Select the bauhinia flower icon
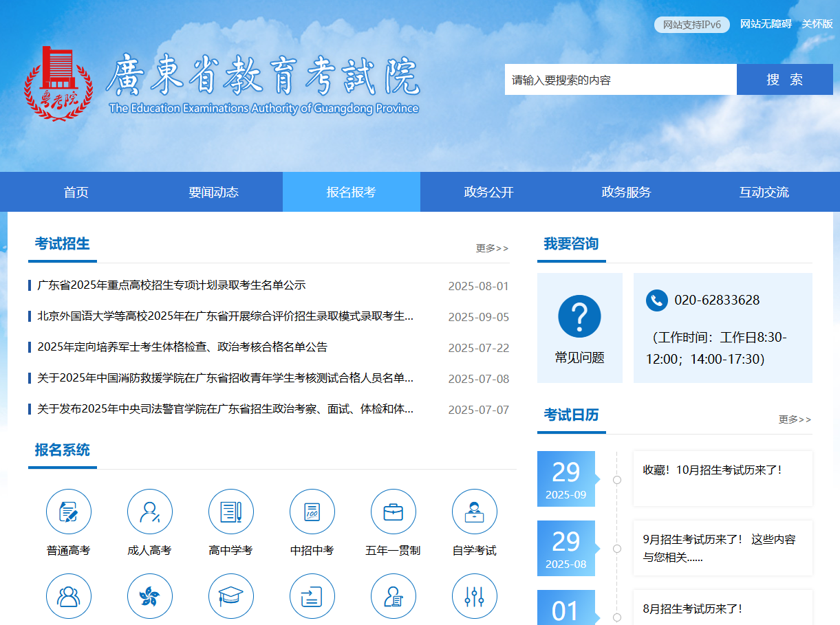 (150, 596)
